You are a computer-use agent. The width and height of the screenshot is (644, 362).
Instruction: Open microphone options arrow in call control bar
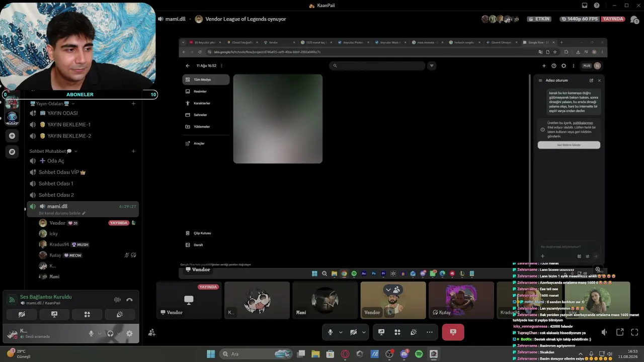(x=341, y=332)
